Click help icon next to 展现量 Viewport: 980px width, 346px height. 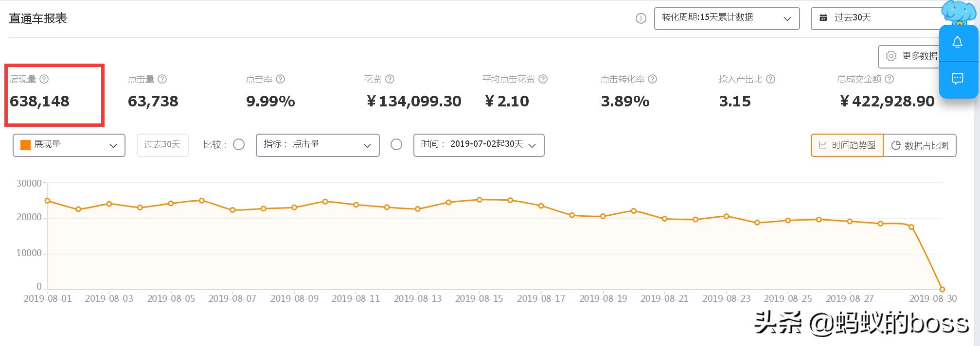tap(44, 79)
